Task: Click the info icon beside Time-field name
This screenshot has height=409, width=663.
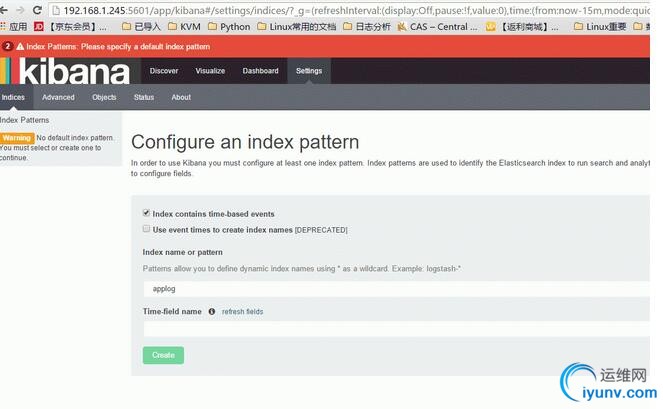Action: tap(212, 311)
